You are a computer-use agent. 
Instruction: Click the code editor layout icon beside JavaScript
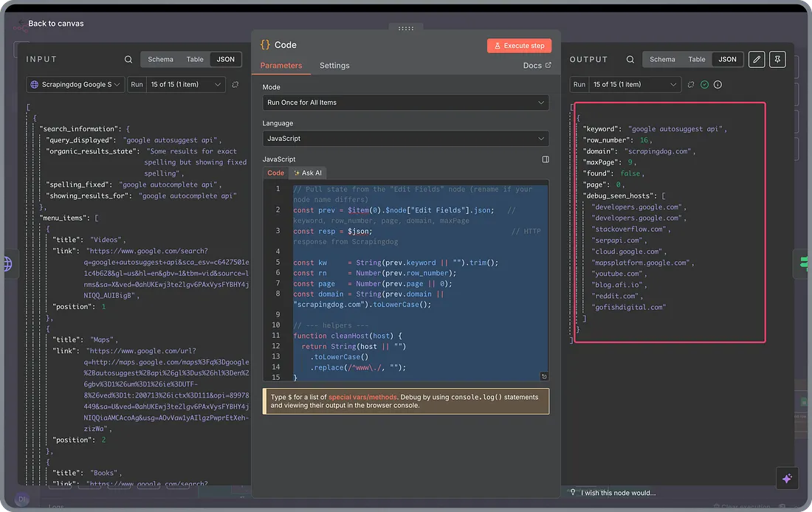546,159
